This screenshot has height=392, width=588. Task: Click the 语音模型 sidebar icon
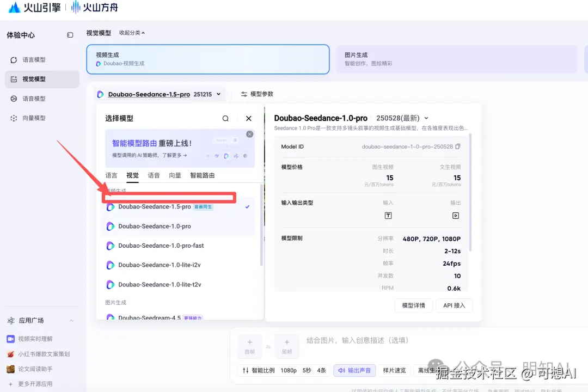coord(14,99)
